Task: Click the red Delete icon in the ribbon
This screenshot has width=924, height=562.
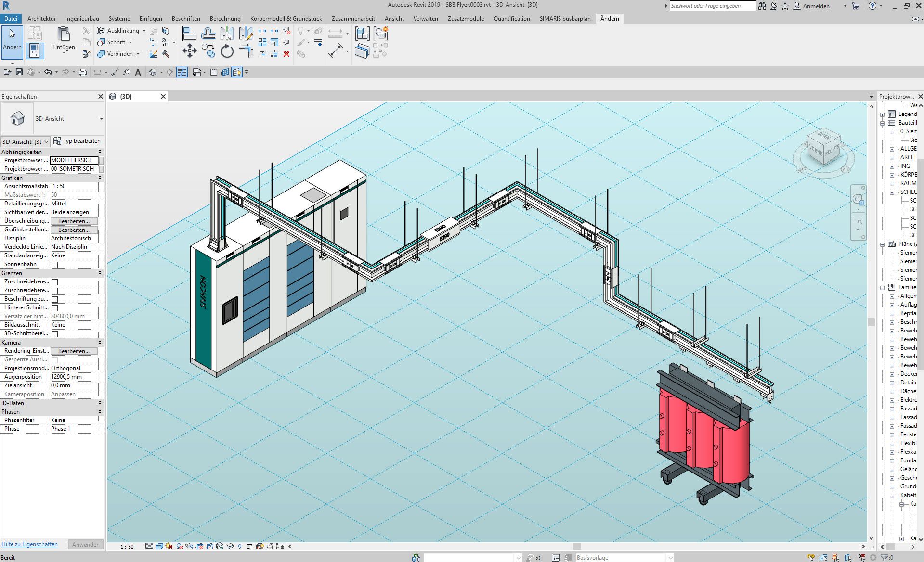Action: [286, 54]
